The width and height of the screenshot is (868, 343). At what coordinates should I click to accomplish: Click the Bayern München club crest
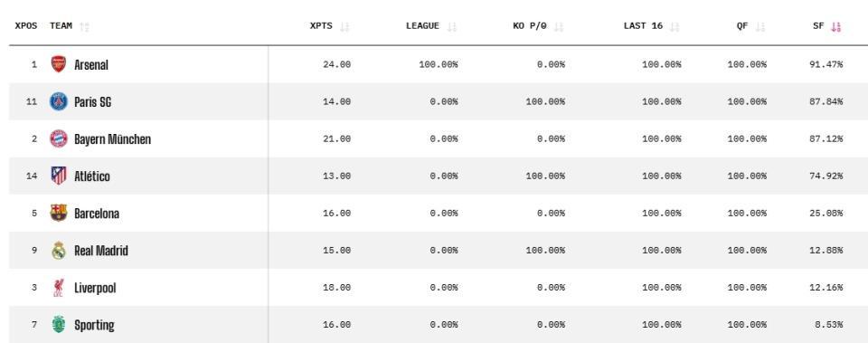point(59,138)
